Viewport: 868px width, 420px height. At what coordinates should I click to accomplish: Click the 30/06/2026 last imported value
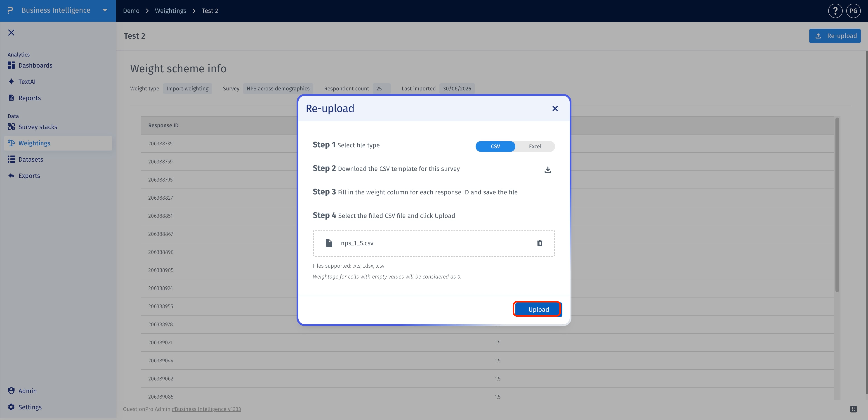click(x=457, y=88)
